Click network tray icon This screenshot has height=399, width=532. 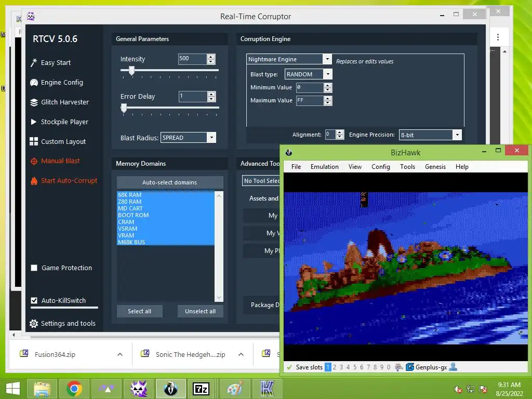[471, 389]
